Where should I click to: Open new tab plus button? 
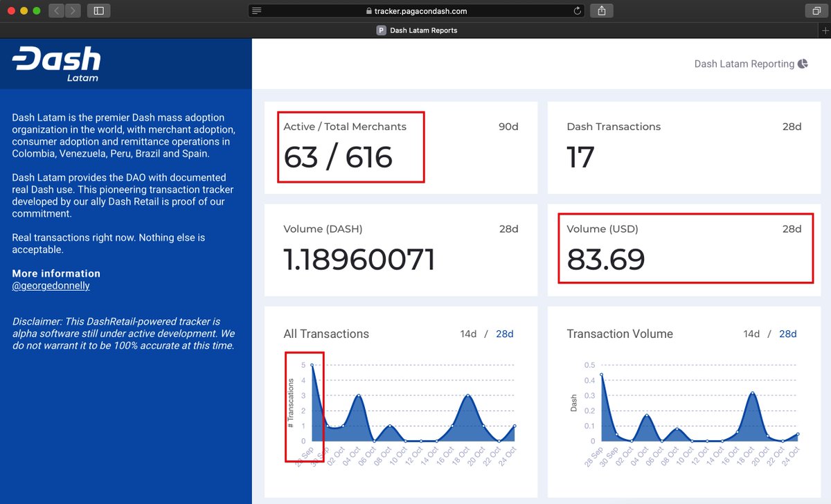(x=825, y=30)
